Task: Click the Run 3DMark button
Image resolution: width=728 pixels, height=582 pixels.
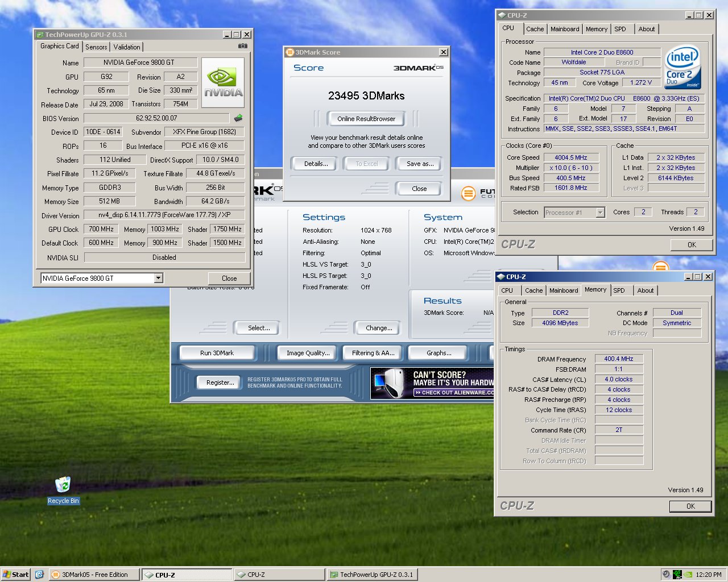Action: (217, 353)
